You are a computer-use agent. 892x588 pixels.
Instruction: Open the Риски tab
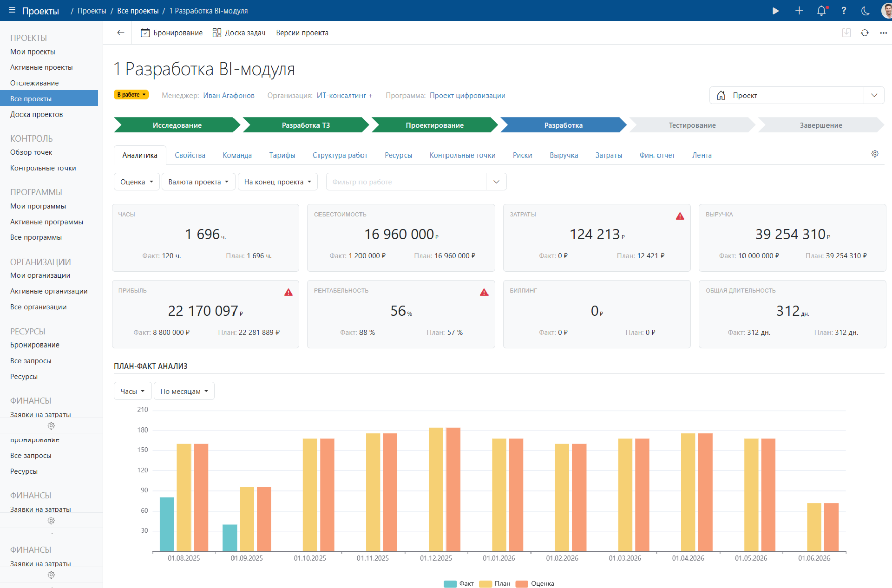pos(522,156)
